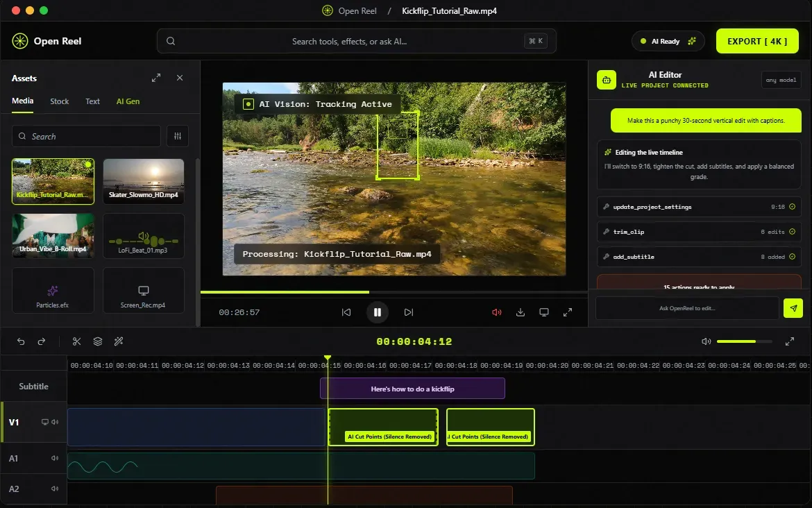Click the 15 actions ready to apply banner

coord(699,282)
